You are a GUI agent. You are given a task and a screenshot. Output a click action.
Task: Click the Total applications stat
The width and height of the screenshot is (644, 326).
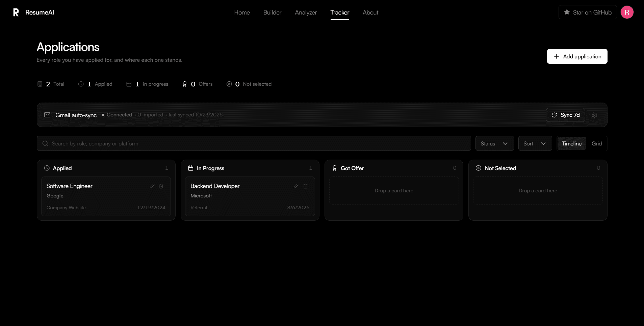[x=51, y=84]
